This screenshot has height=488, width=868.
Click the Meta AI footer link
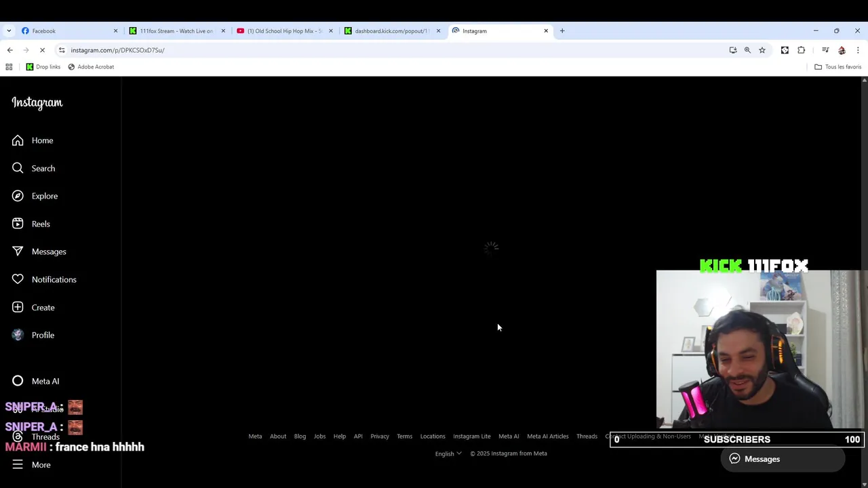509,436
